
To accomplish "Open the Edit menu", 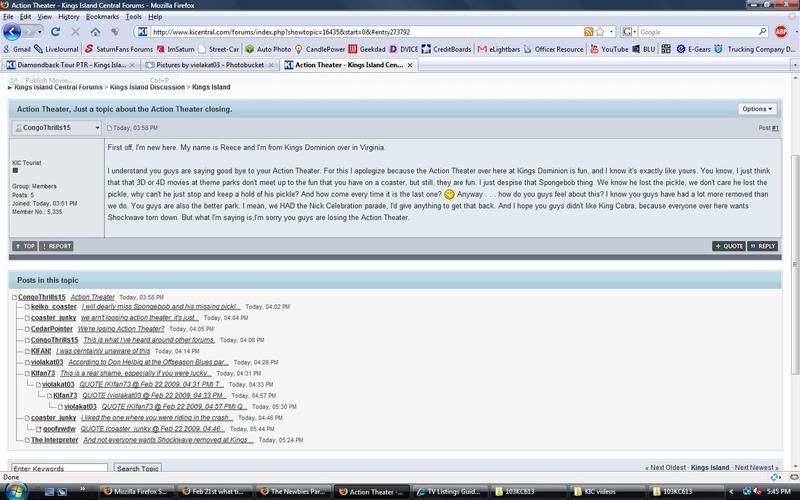I will [26, 17].
